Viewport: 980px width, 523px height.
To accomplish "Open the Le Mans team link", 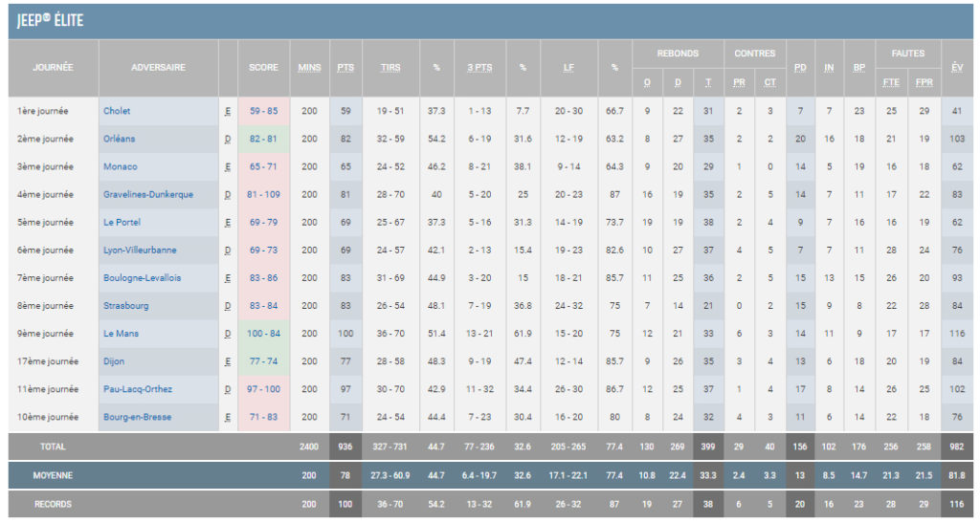I will (x=122, y=334).
